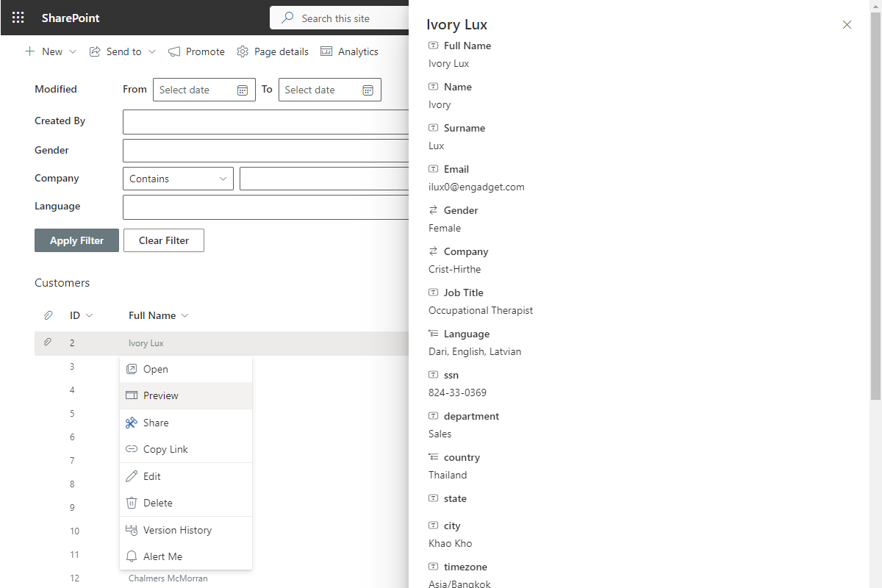Open the SharePoint app launcher waffle

click(18, 18)
